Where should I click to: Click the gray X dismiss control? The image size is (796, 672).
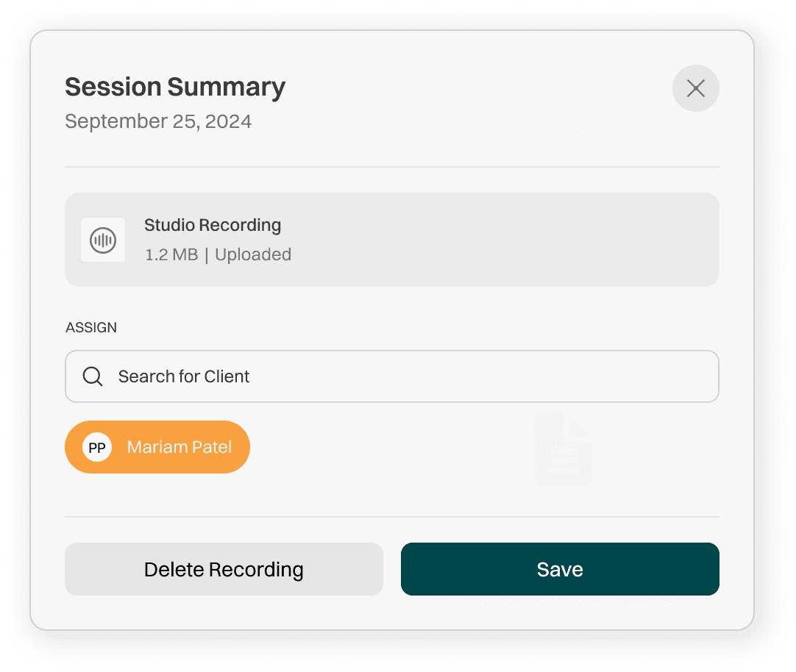tap(695, 88)
